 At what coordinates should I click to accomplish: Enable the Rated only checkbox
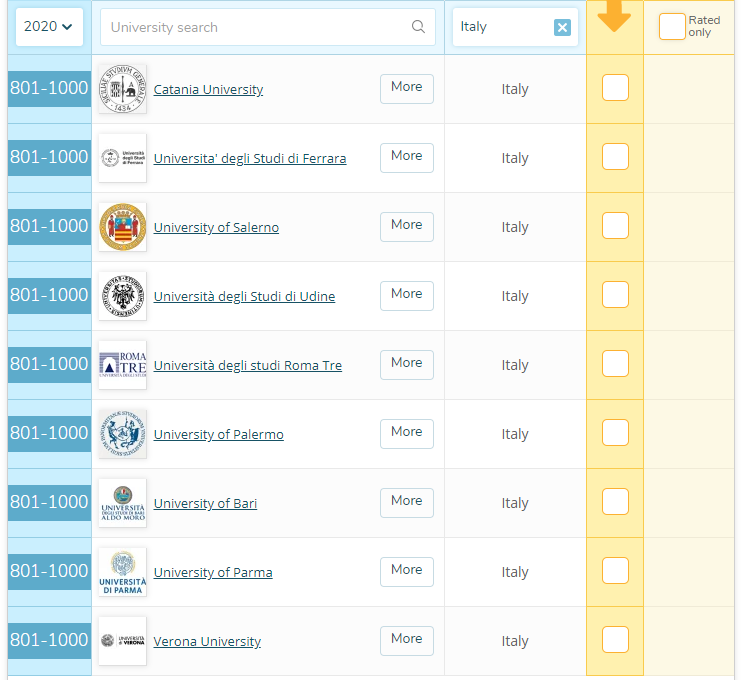(x=672, y=26)
